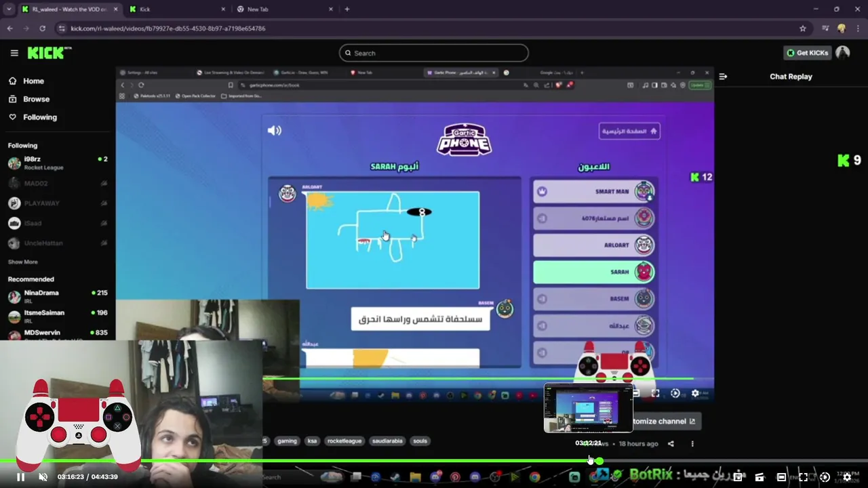
Task: Open the Chrome profile avatar
Action: coord(842,28)
